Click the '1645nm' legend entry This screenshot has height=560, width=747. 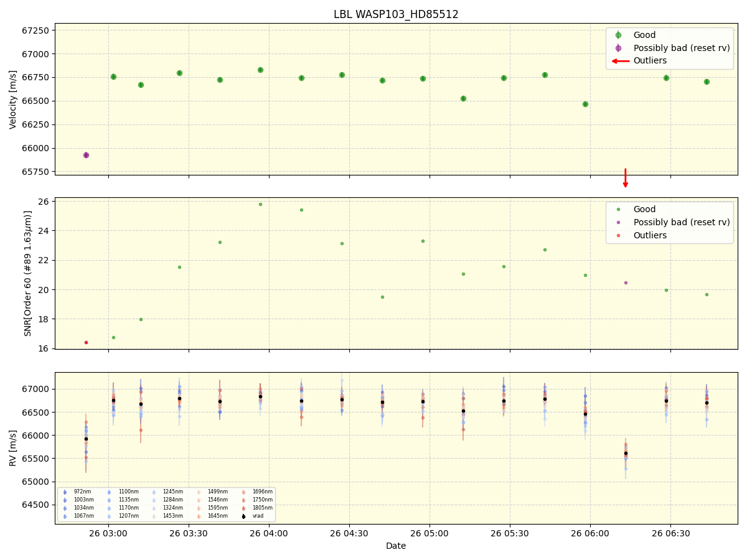[x=218, y=516]
